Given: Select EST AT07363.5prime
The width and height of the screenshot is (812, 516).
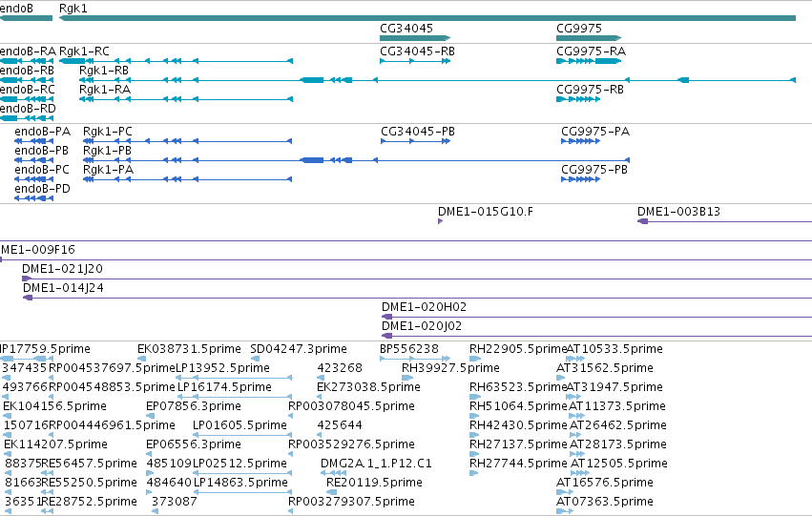Looking at the screenshot, I should 605,502.
